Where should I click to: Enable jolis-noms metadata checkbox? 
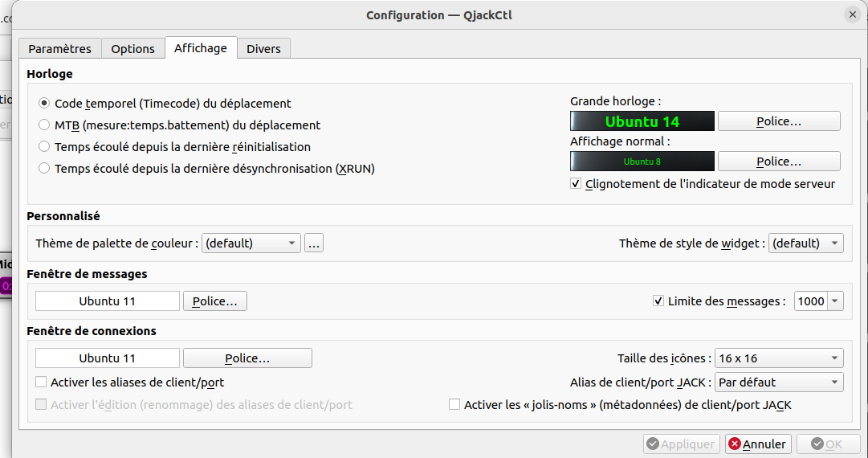[454, 405]
